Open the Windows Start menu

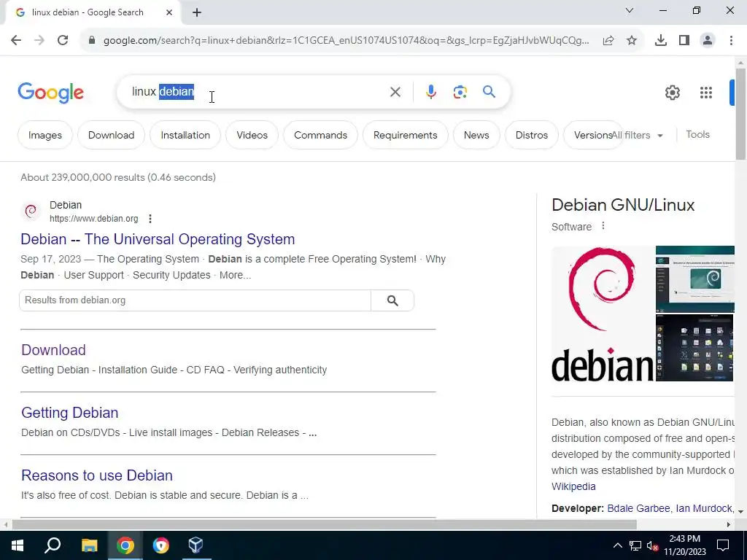(x=18, y=545)
